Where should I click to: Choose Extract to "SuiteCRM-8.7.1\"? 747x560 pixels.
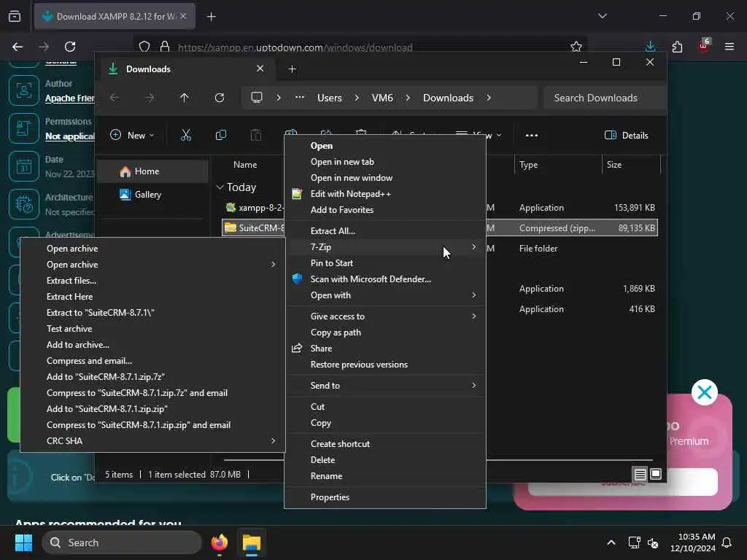(152, 313)
